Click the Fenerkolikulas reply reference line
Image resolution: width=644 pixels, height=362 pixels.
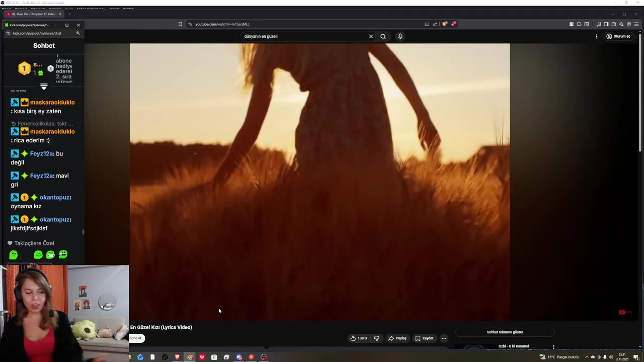pos(42,124)
